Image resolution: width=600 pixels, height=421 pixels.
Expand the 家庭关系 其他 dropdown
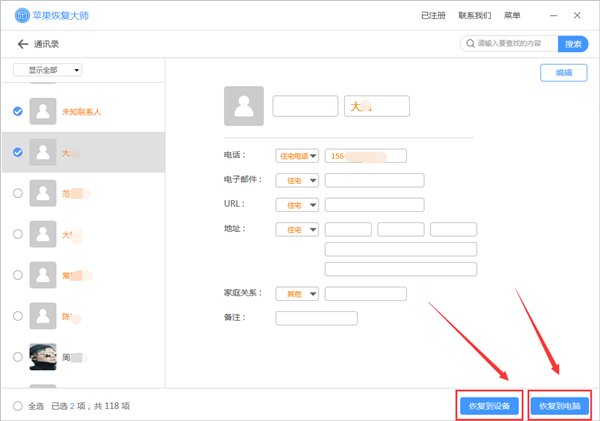(x=296, y=294)
